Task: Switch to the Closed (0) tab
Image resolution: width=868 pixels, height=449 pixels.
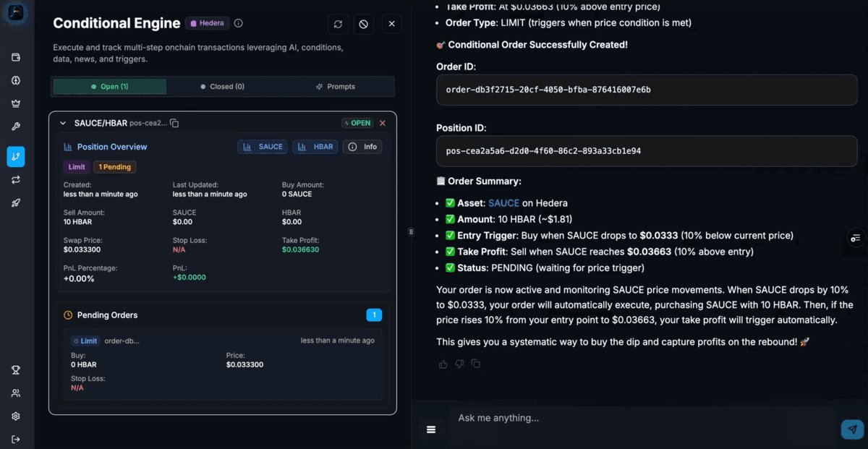Action: tap(223, 87)
